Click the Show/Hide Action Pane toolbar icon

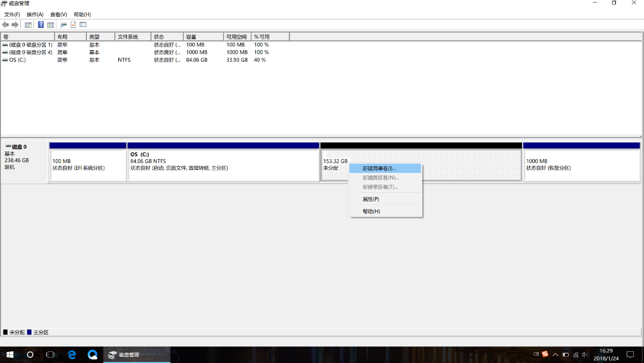[51, 24]
